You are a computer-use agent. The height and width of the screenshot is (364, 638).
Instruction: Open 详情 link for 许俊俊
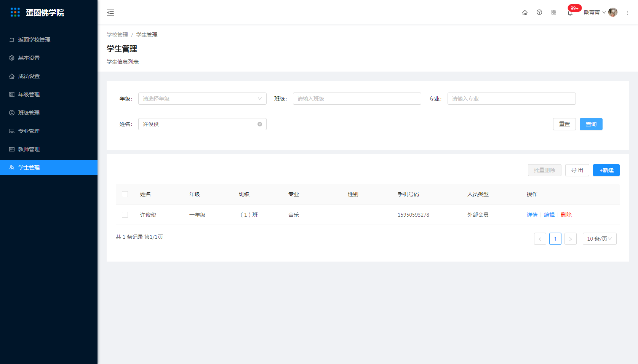point(532,215)
